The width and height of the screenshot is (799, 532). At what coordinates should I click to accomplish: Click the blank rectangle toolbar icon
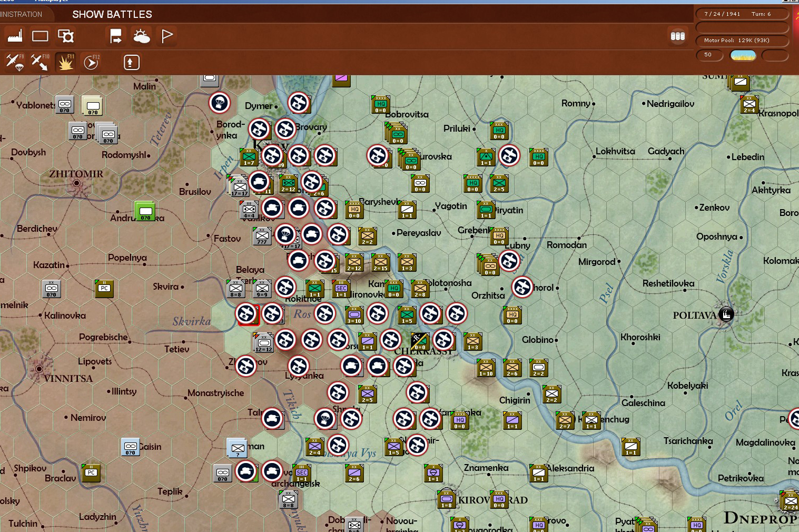tap(40, 36)
